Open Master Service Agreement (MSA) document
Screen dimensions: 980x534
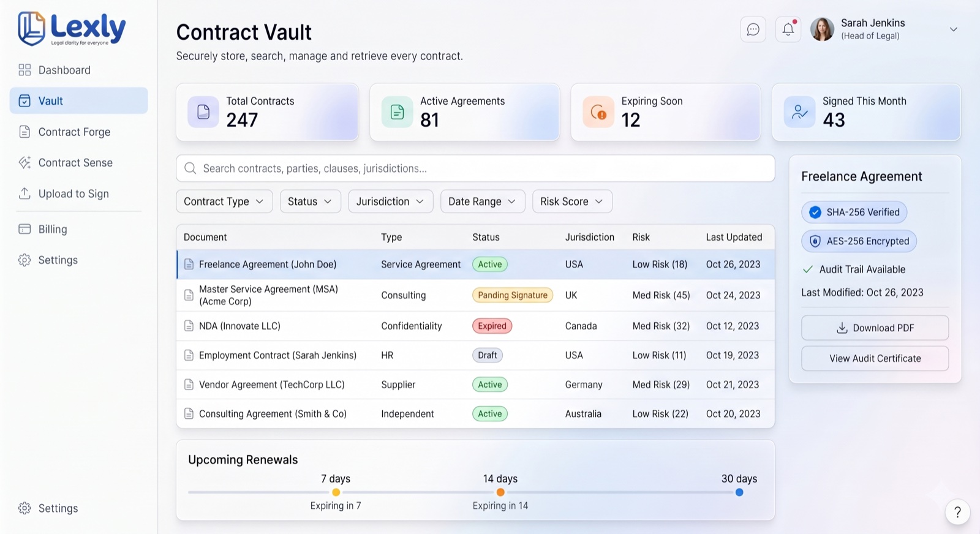tap(268, 295)
